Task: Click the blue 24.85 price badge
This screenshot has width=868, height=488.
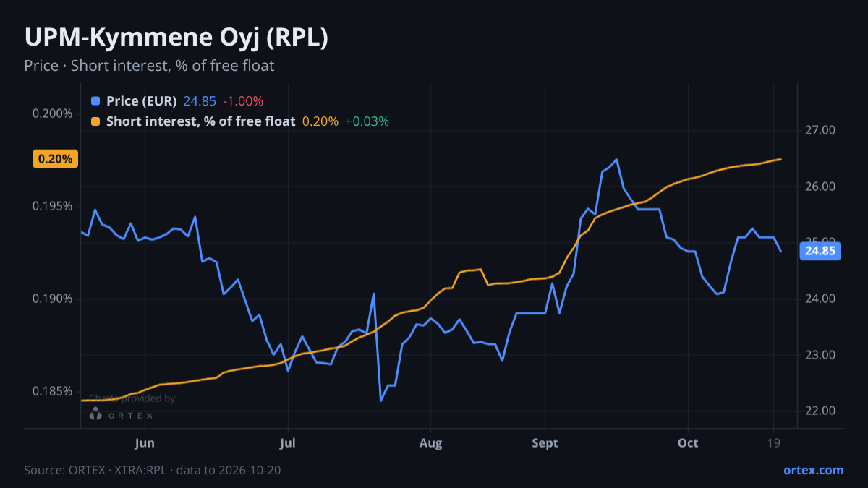Action: [820, 252]
